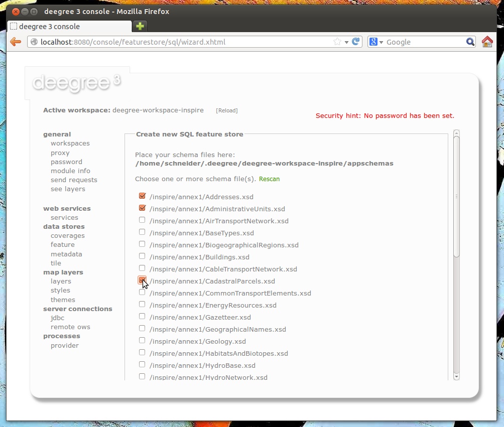
Task: Open the reload button dropdown arrow
Action: tap(347, 42)
